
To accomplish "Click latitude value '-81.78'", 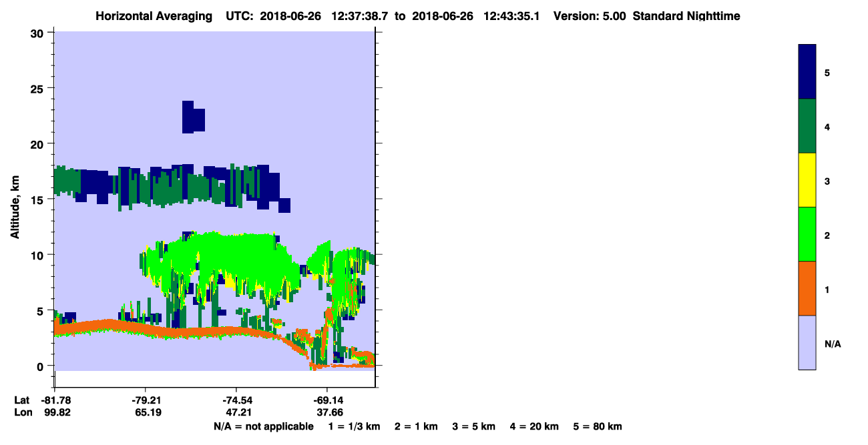I will click(56, 400).
